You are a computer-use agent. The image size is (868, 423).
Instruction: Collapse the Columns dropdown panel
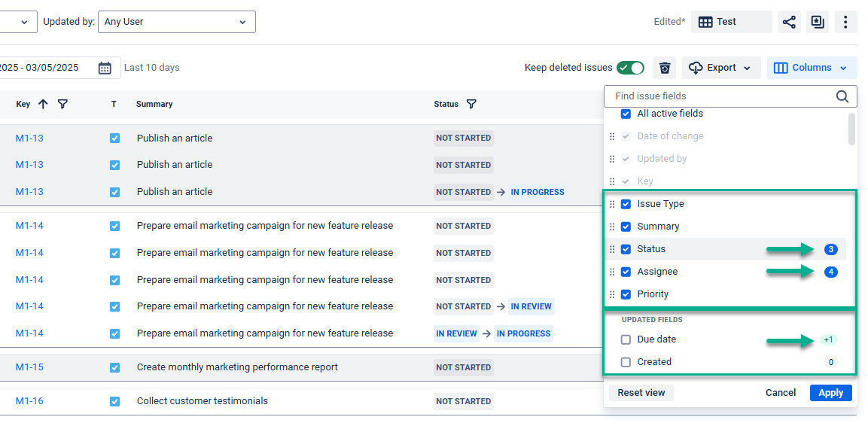812,68
